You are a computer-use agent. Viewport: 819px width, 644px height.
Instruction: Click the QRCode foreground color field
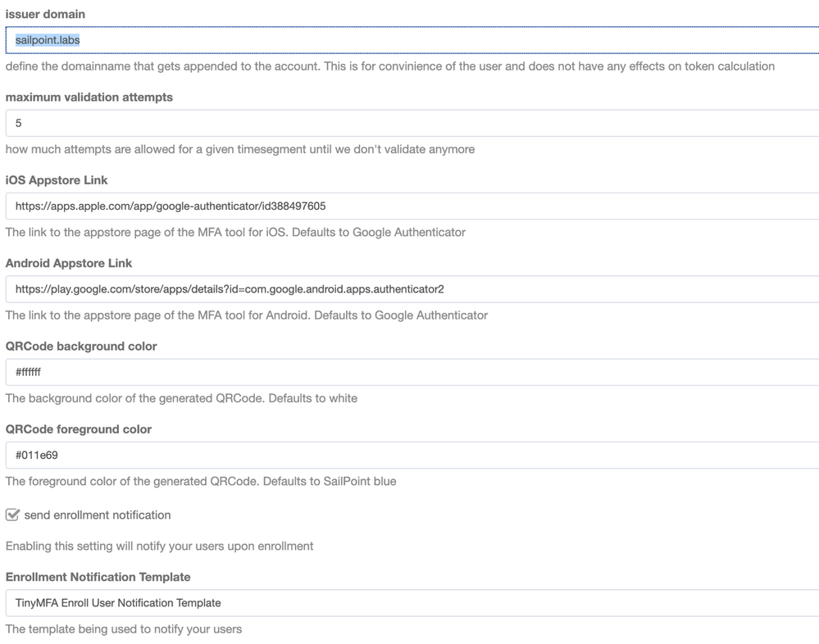coord(410,455)
